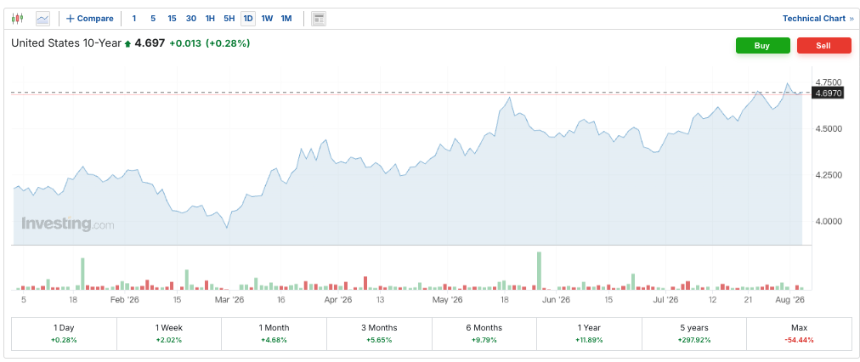Click the green Buy button
860x362 pixels.
[762, 46]
